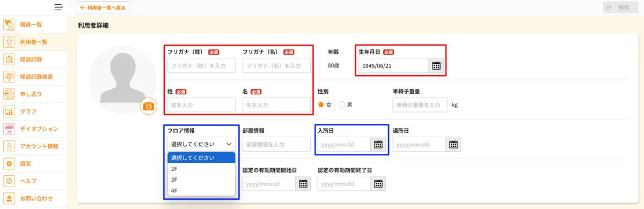Choose 3F in the floor list

tap(201, 180)
